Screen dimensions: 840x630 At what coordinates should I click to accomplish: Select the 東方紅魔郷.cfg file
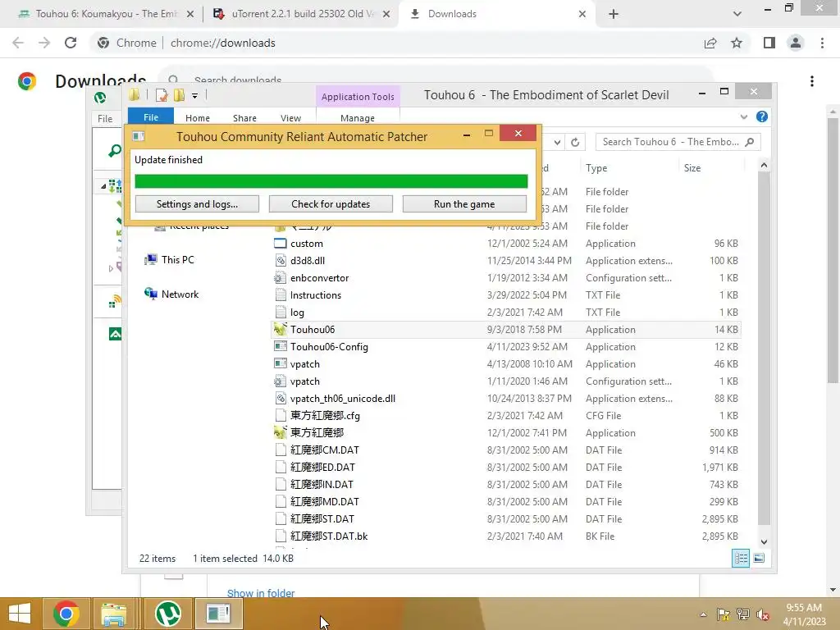[325, 415]
